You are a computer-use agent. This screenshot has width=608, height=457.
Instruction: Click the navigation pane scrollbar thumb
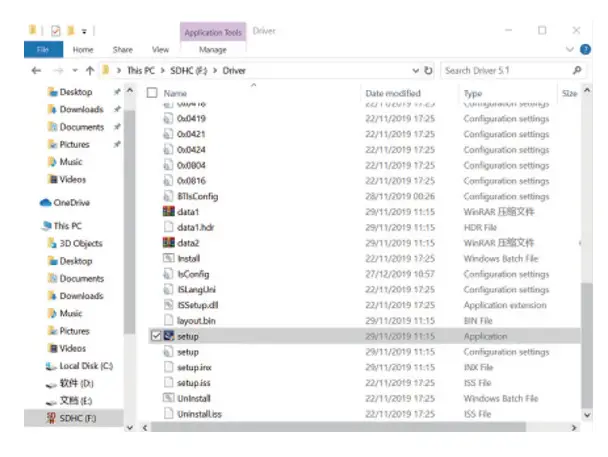(130, 221)
